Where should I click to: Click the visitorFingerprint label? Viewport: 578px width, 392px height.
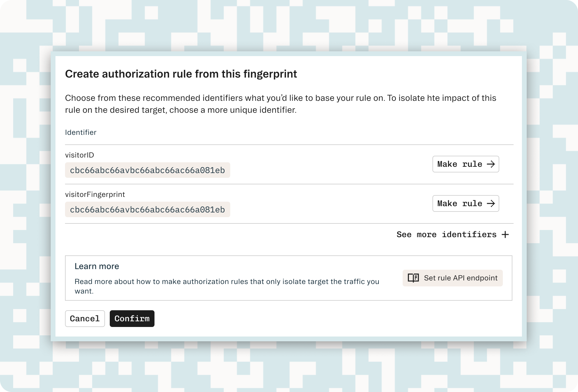95,195
